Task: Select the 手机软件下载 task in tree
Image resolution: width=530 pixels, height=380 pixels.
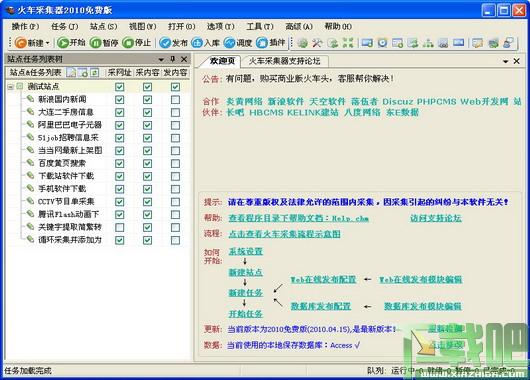Action: [x=62, y=189]
